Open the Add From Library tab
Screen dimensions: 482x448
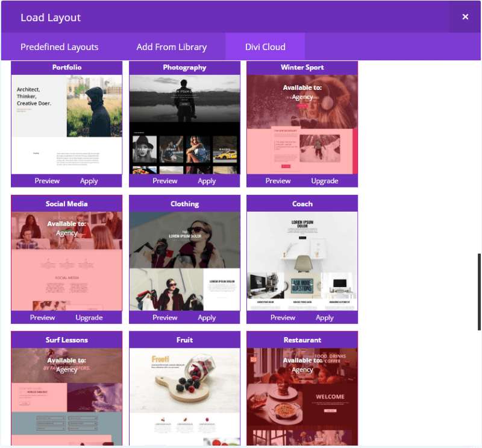pyautogui.click(x=171, y=47)
